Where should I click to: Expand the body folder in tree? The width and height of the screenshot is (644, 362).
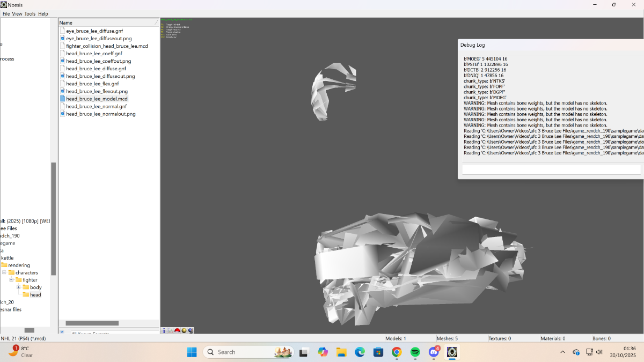18,287
